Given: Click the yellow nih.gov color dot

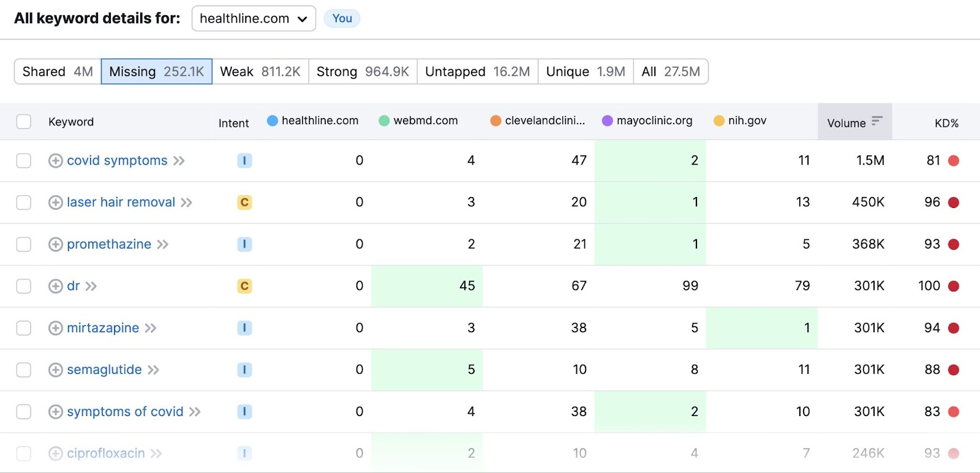Looking at the screenshot, I should (x=719, y=121).
